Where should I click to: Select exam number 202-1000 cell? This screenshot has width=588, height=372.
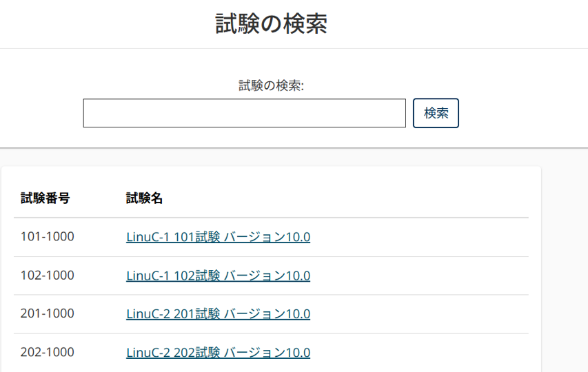tap(48, 352)
